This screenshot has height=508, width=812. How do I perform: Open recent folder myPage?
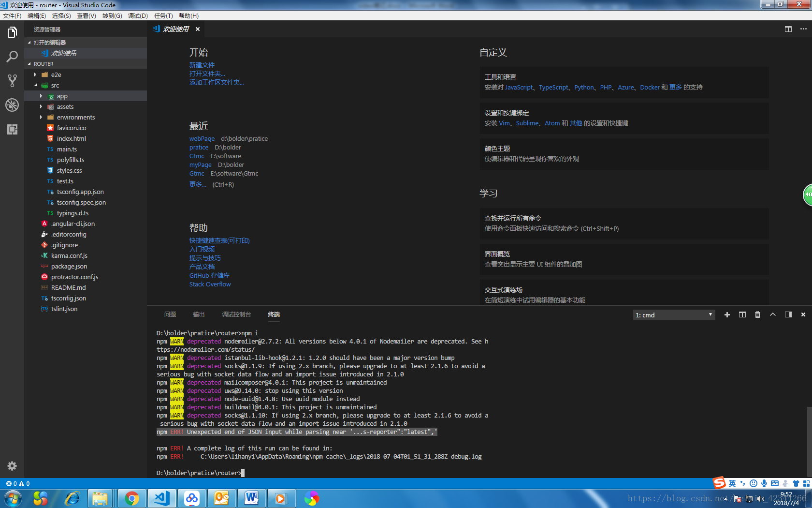pos(201,164)
